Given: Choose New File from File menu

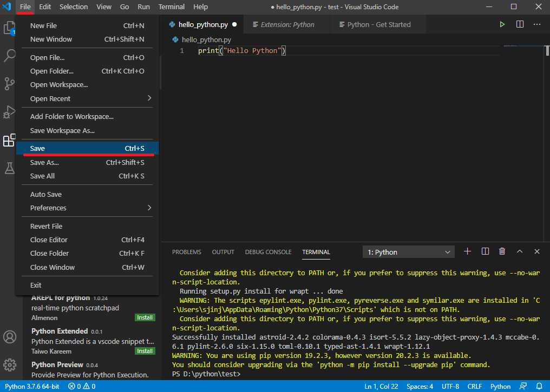Looking at the screenshot, I should [x=87, y=25].
